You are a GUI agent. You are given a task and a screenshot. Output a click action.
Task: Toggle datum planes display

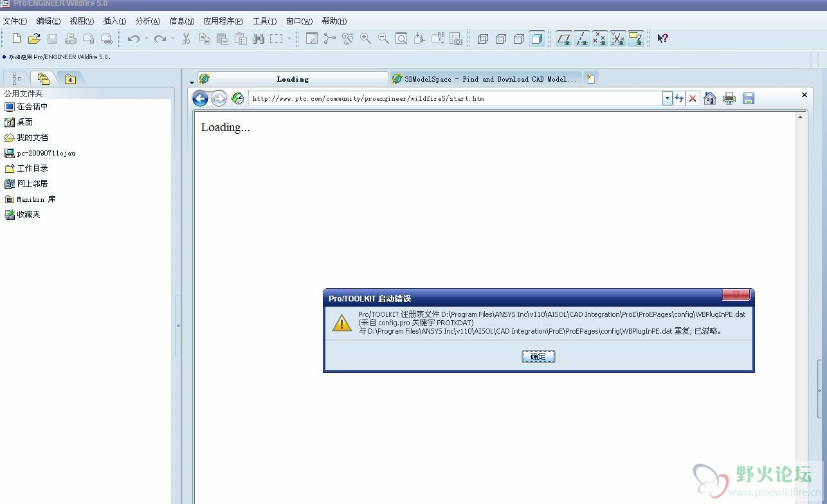(564, 39)
